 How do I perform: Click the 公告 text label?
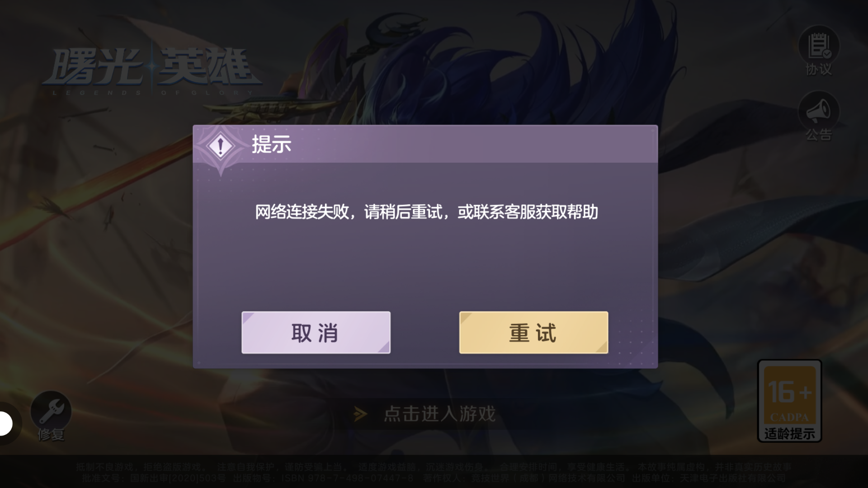click(x=819, y=135)
